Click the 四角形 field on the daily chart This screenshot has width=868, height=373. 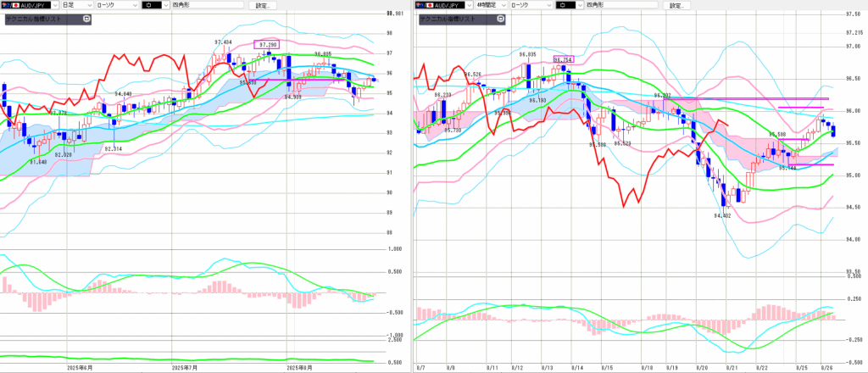click(207, 5)
